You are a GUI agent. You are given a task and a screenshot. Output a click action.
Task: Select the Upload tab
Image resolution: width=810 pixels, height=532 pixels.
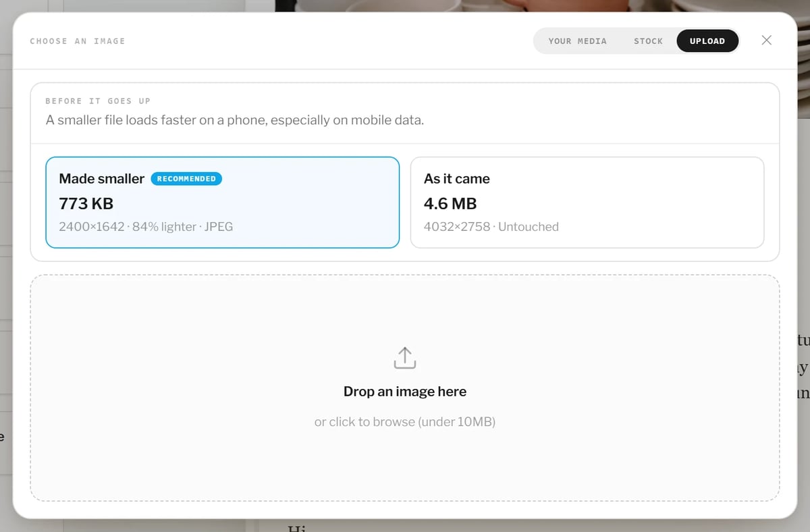(x=707, y=41)
